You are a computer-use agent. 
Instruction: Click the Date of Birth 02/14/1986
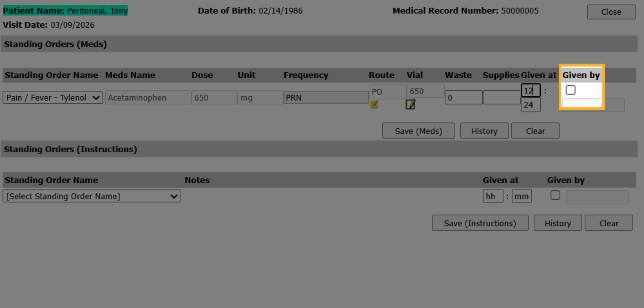pos(280,10)
